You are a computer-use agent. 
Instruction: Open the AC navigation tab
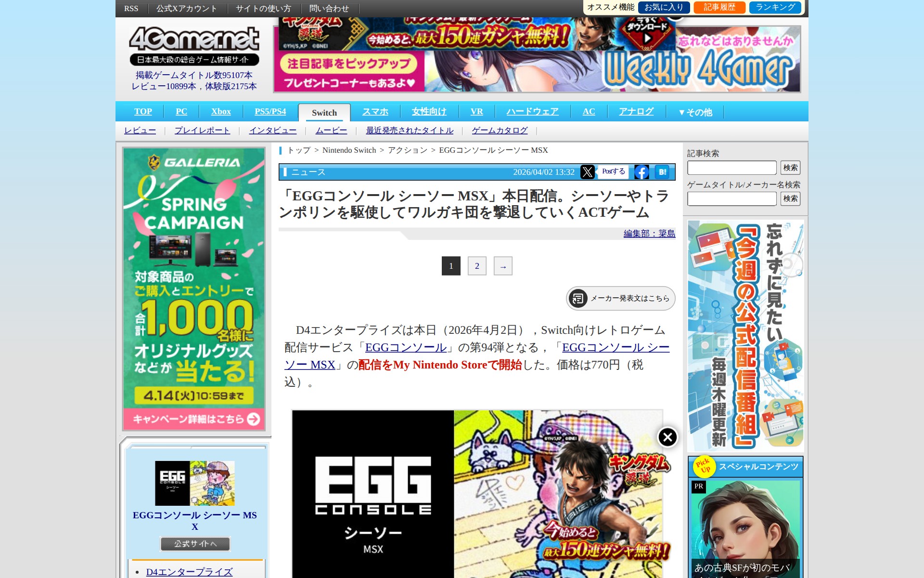point(589,112)
